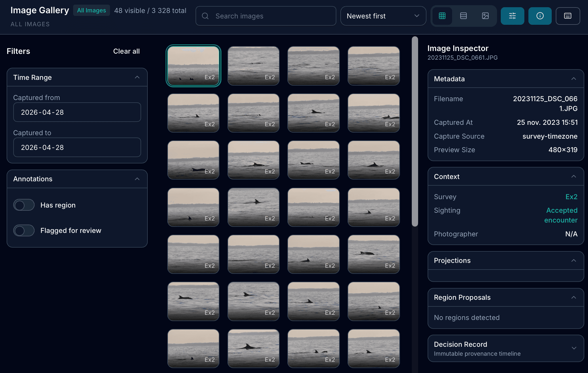Click the search magnifier icon
The height and width of the screenshot is (373, 588).
click(x=205, y=16)
